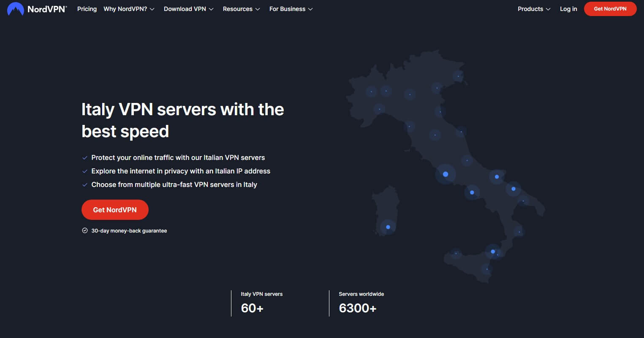Expand the Why NordVPN? menu
The width and height of the screenshot is (644, 338).
point(129,9)
